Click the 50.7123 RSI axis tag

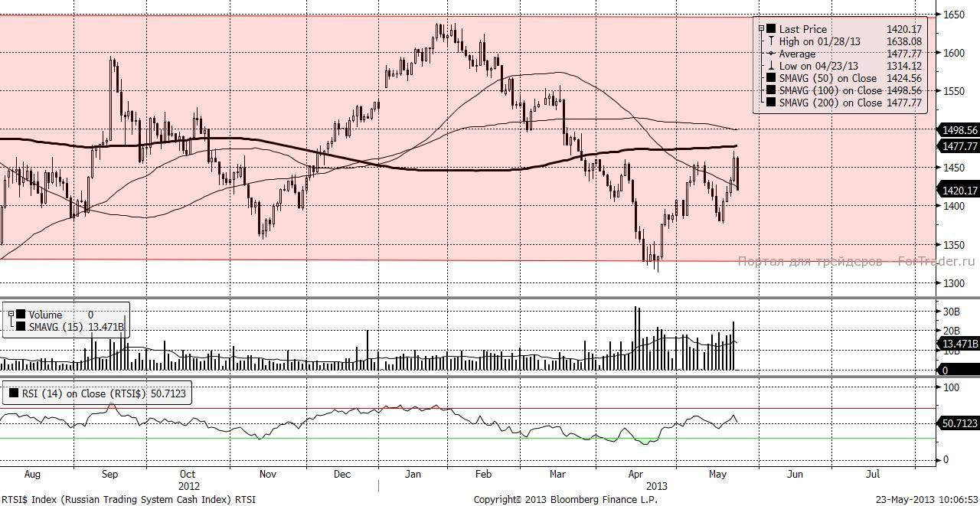tap(958, 423)
